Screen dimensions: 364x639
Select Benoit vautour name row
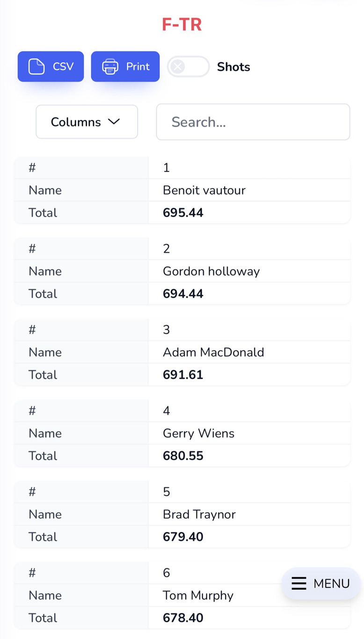[x=182, y=190]
